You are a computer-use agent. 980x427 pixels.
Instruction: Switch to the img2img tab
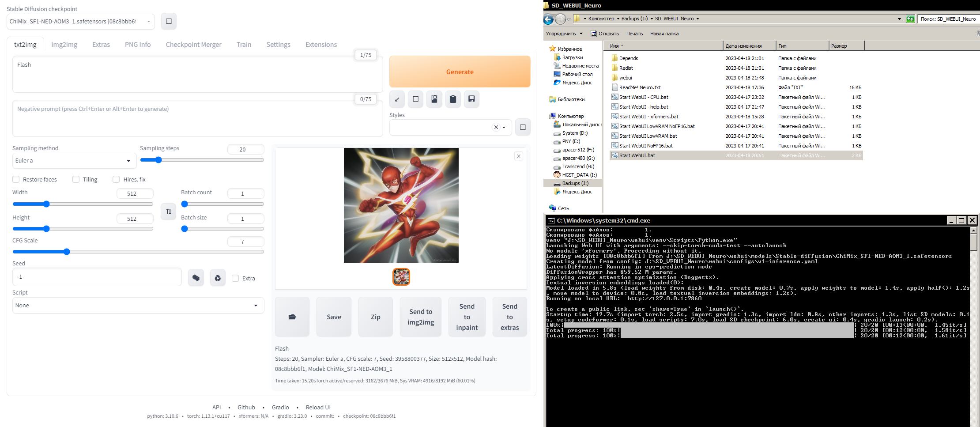coord(64,45)
